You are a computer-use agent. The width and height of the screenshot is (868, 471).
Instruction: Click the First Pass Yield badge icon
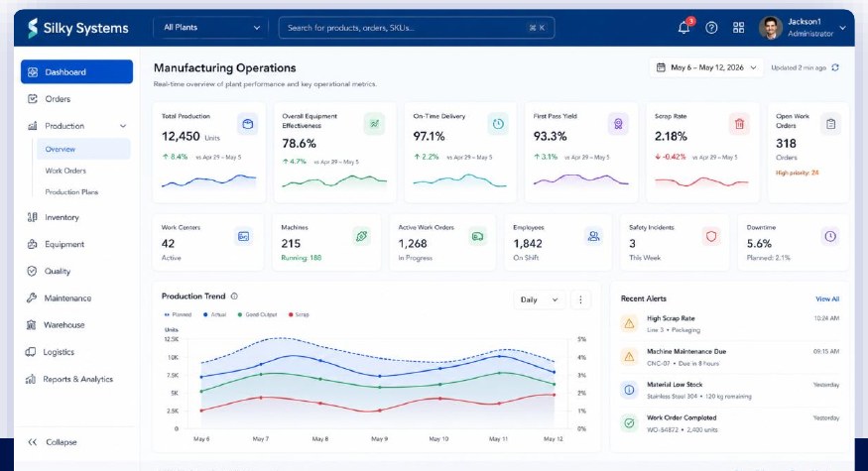pyautogui.click(x=618, y=124)
